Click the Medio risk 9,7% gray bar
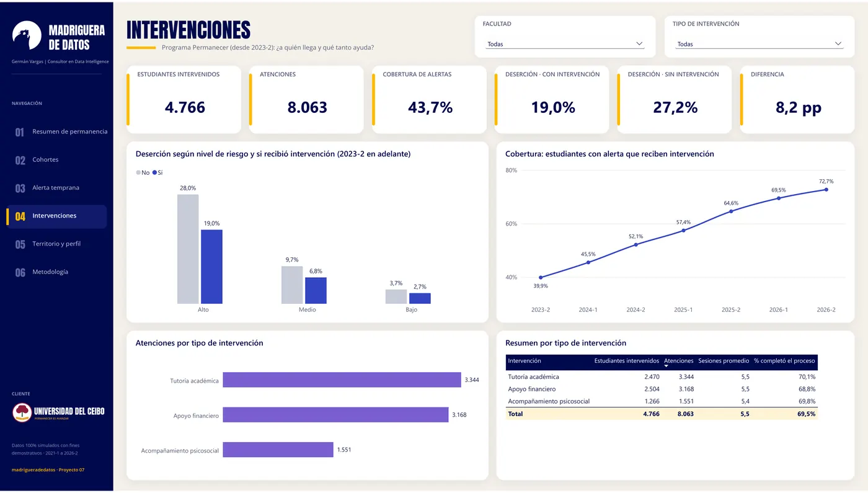The image size is (868, 493). (292, 285)
